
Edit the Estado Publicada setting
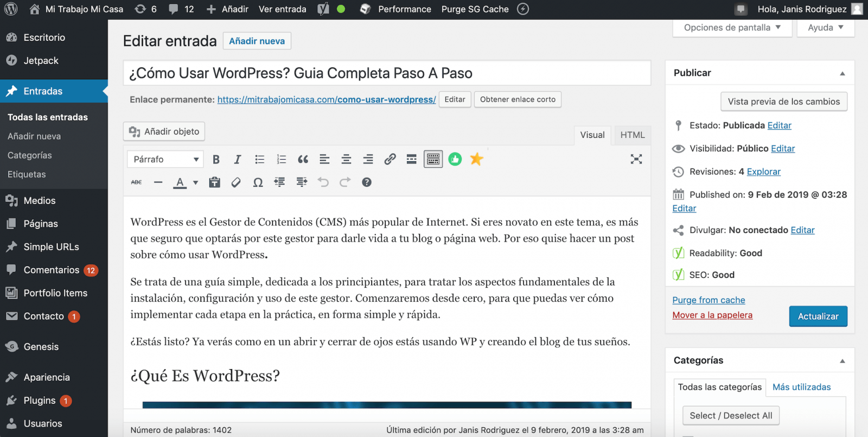point(780,125)
